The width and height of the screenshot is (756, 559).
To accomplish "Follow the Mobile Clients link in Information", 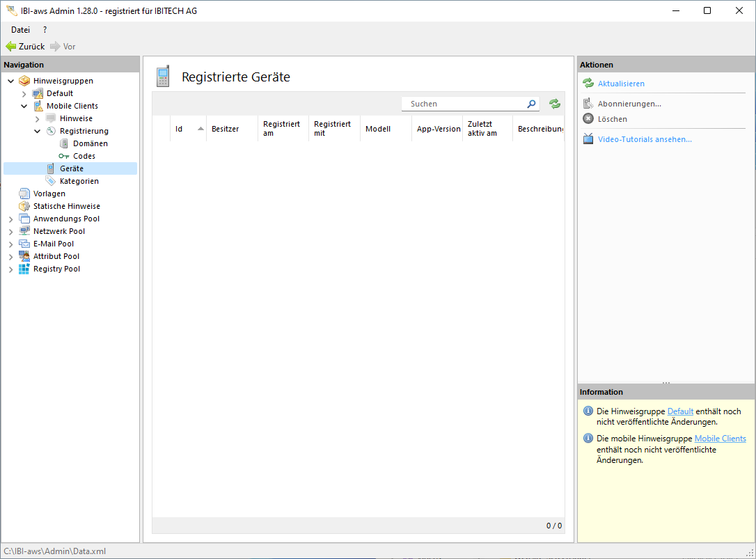I will pyautogui.click(x=720, y=439).
